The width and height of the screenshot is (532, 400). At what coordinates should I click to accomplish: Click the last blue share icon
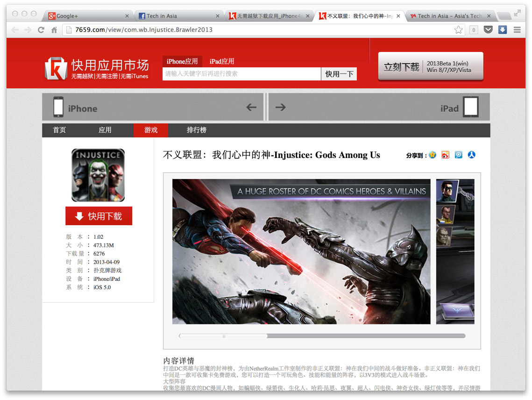472,155
